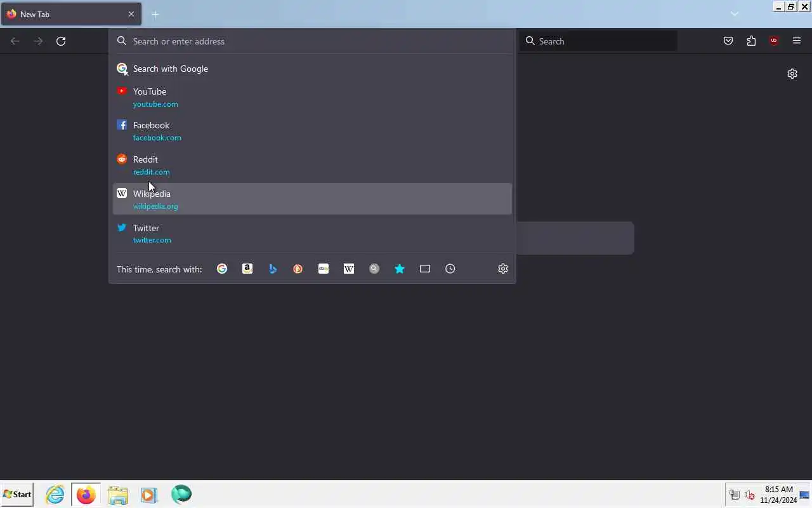Open a new tab with plus button

(x=155, y=14)
